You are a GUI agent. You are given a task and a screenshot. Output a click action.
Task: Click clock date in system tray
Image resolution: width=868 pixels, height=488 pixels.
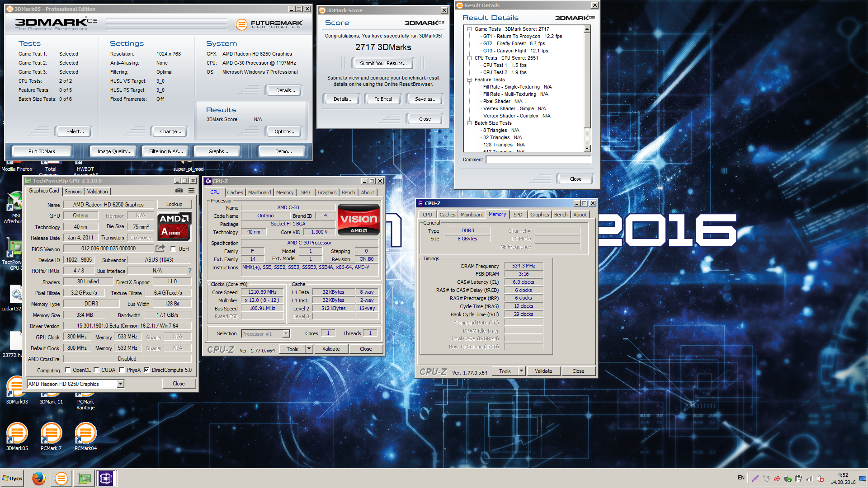point(843,482)
